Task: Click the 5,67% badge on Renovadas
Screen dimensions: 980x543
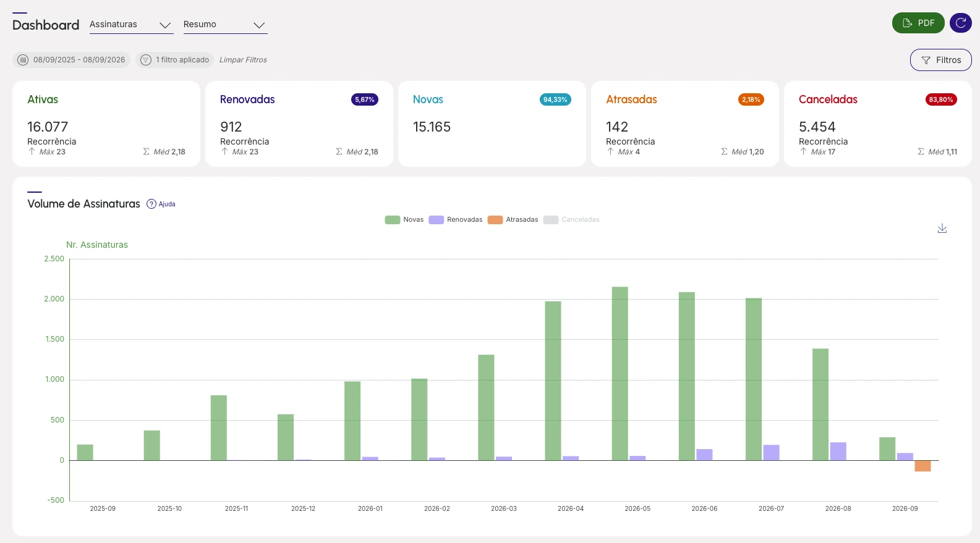Action: (365, 99)
